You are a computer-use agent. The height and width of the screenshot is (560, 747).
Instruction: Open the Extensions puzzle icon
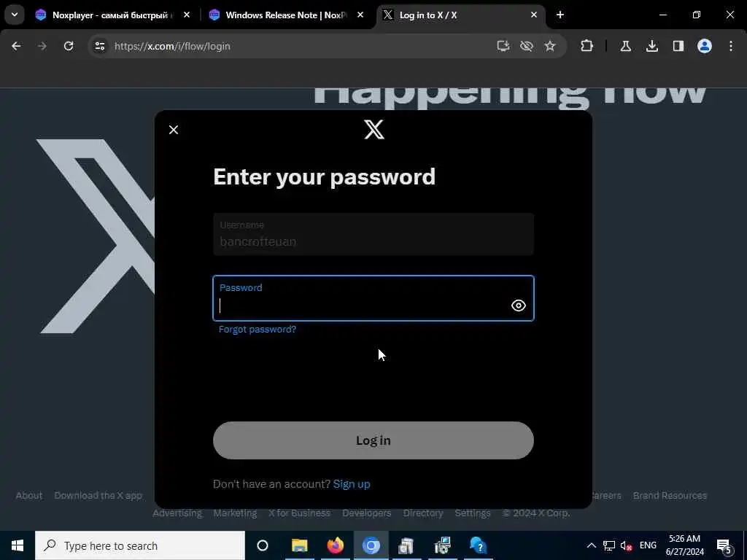pos(587,46)
